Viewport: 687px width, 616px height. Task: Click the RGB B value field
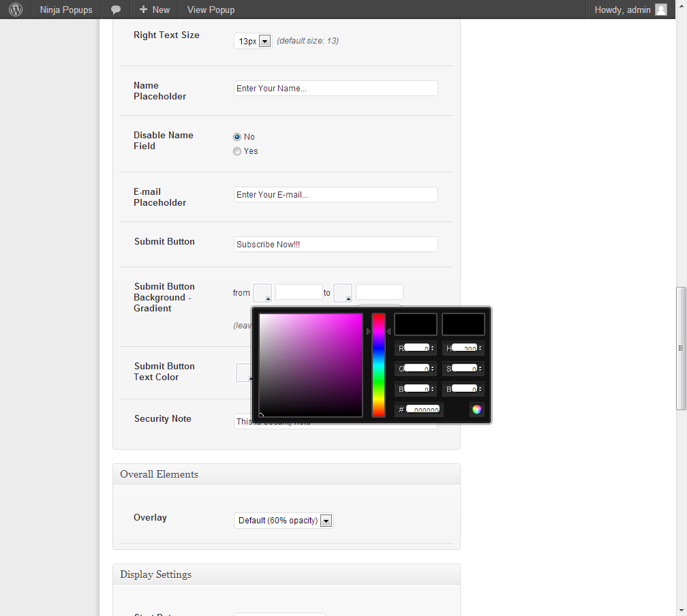pos(416,388)
